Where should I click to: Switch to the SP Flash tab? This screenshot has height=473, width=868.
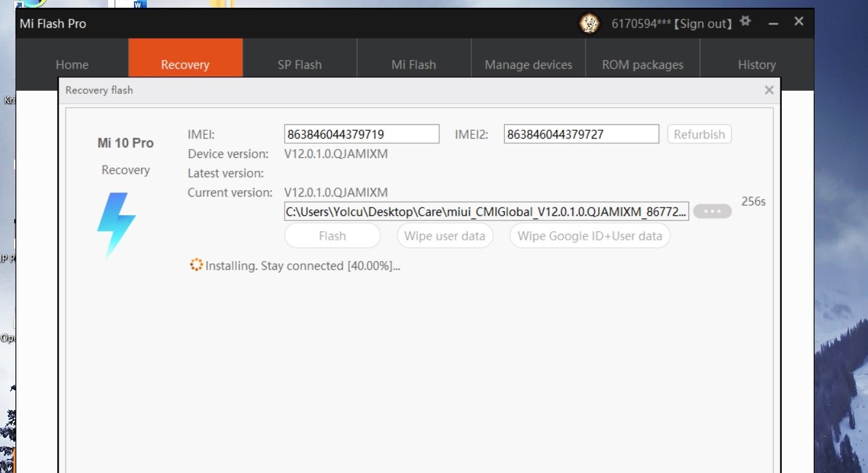pyautogui.click(x=299, y=64)
